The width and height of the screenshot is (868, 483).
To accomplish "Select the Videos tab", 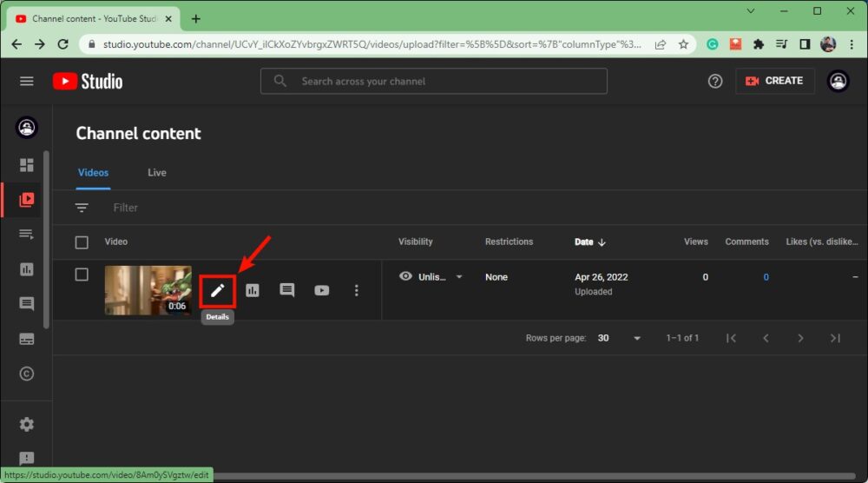I will [x=94, y=173].
